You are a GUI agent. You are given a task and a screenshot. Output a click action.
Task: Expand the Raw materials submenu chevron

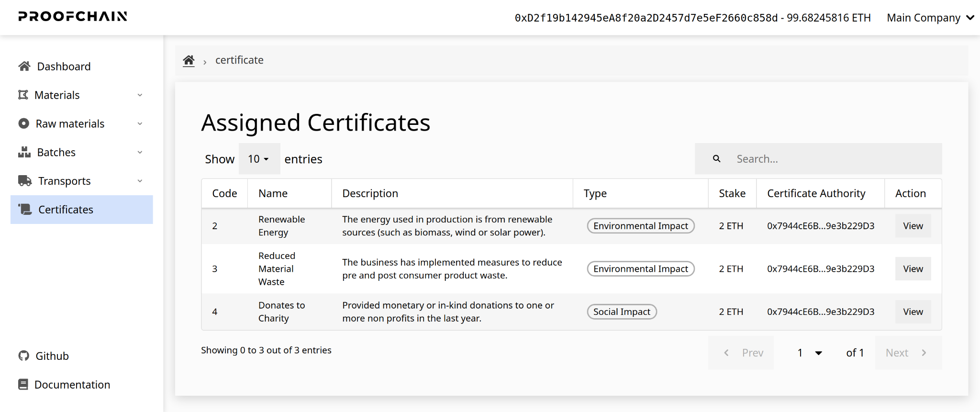[140, 124]
